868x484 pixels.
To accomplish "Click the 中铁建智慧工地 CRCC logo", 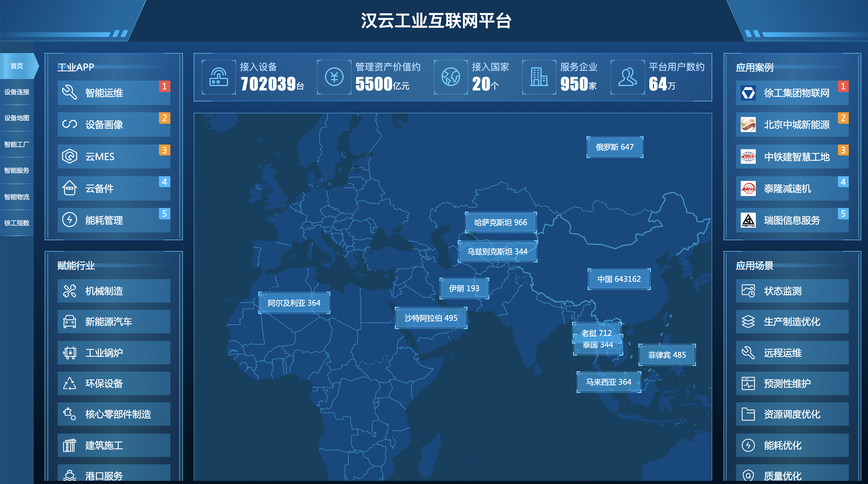I will click(x=748, y=156).
